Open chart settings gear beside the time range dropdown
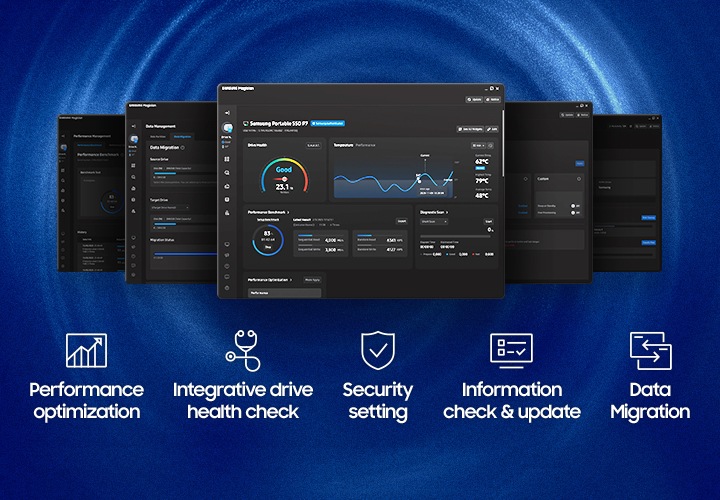The height and width of the screenshot is (500, 720). (490, 146)
